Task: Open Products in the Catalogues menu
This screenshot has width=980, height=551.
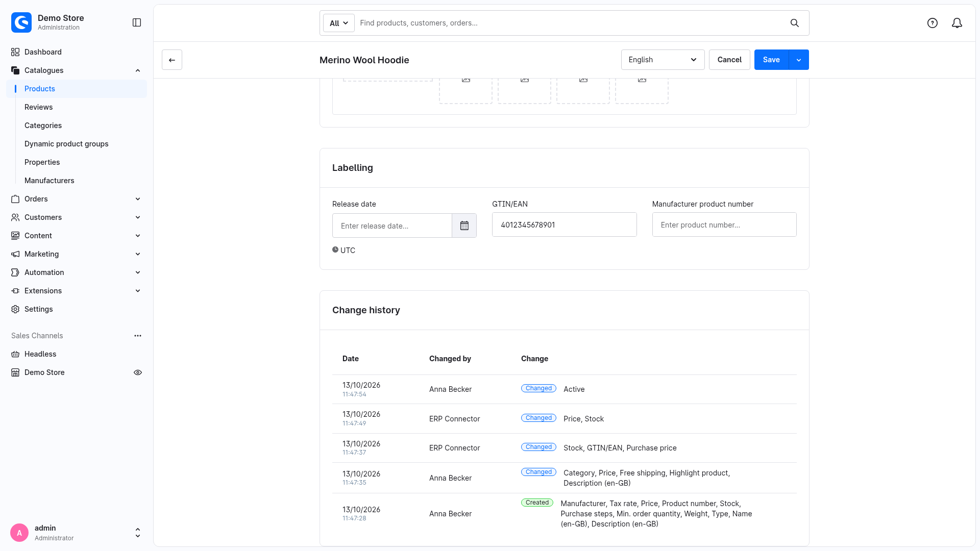Action: click(x=77, y=89)
